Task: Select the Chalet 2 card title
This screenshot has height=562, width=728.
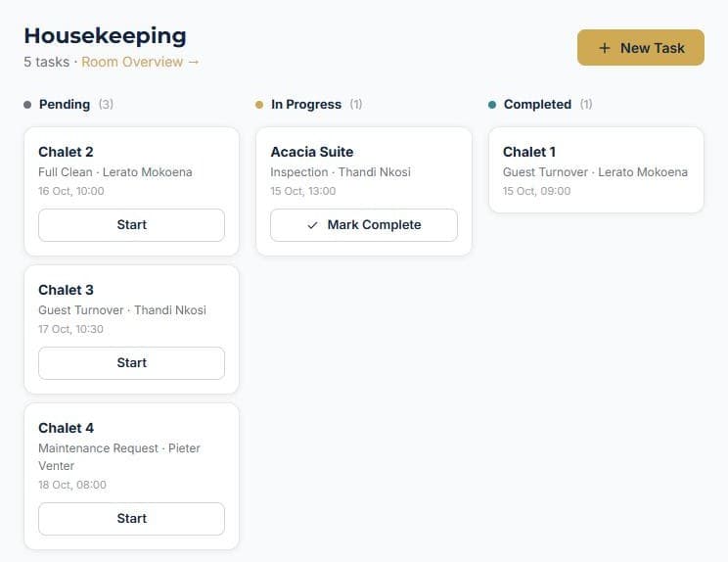Action: tap(66, 152)
